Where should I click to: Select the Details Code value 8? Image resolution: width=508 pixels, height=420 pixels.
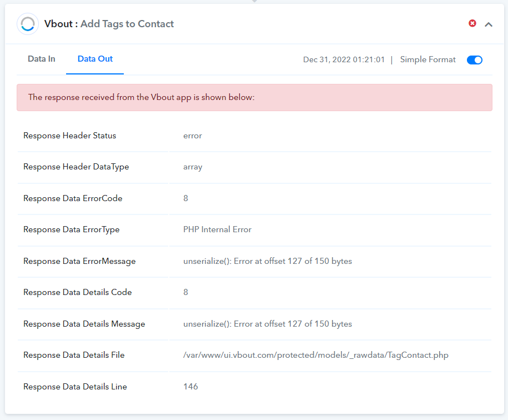pos(185,292)
